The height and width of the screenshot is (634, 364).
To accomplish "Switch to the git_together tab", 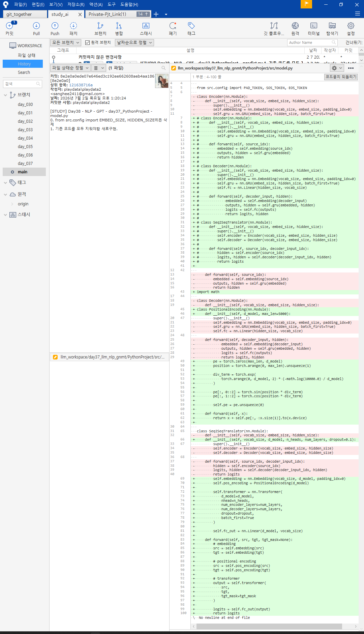I will (x=25, y=14).
